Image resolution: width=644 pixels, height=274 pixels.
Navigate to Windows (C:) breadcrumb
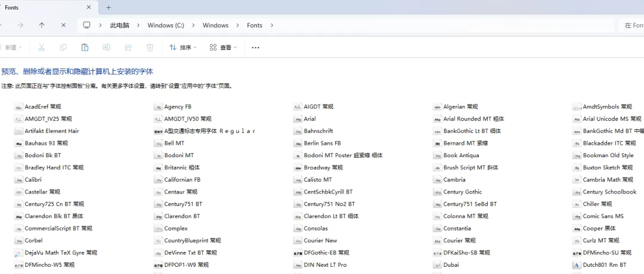(166, 26)
